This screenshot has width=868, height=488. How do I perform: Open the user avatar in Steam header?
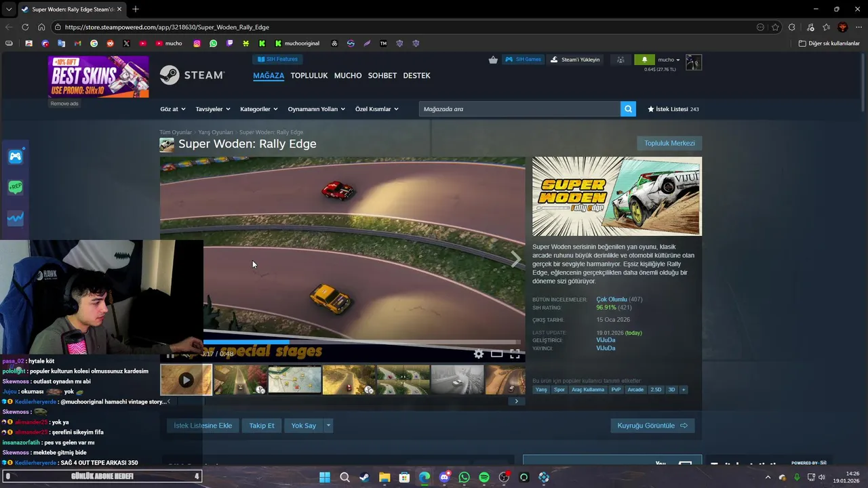pyautogui.click(x=694, y=62)
